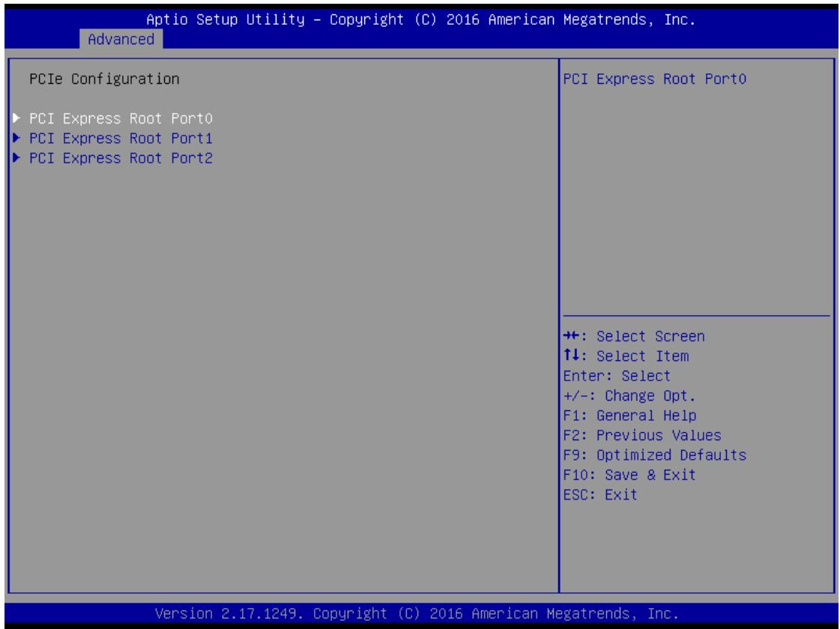Click F2: Previous Values
840x629 pixels.
pos(642,435)
